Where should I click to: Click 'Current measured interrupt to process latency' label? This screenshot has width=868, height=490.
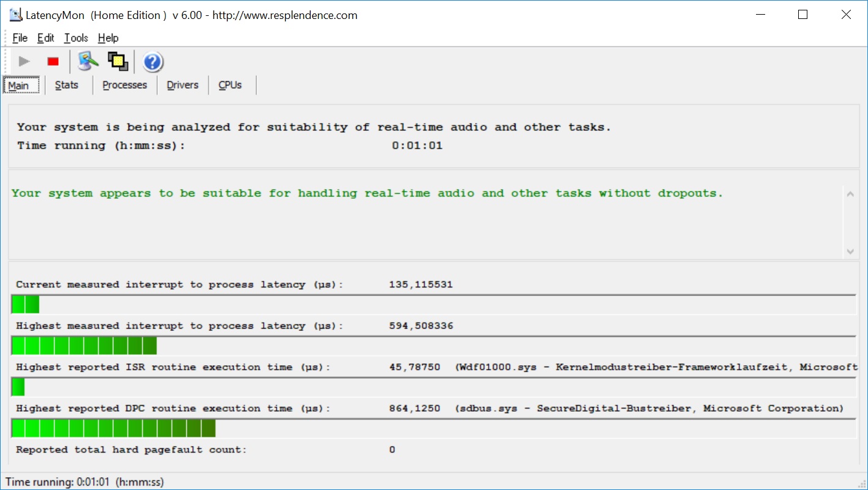180,284
